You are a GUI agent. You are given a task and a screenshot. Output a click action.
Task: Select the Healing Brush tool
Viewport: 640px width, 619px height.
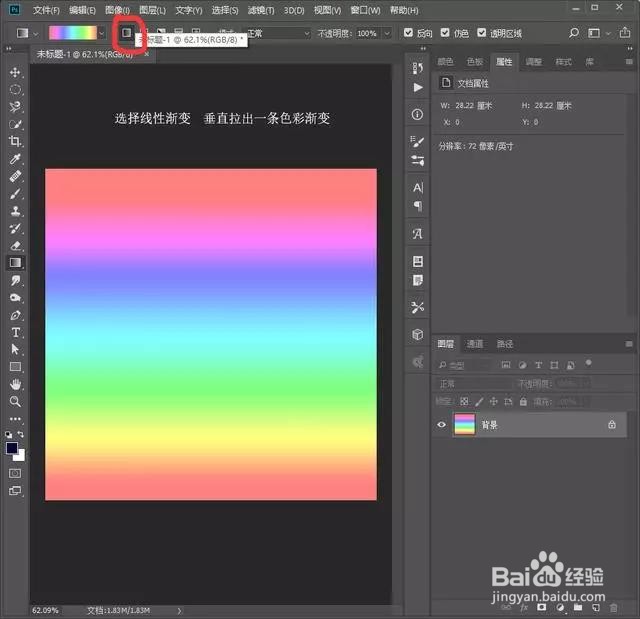[x=15, y=176]
